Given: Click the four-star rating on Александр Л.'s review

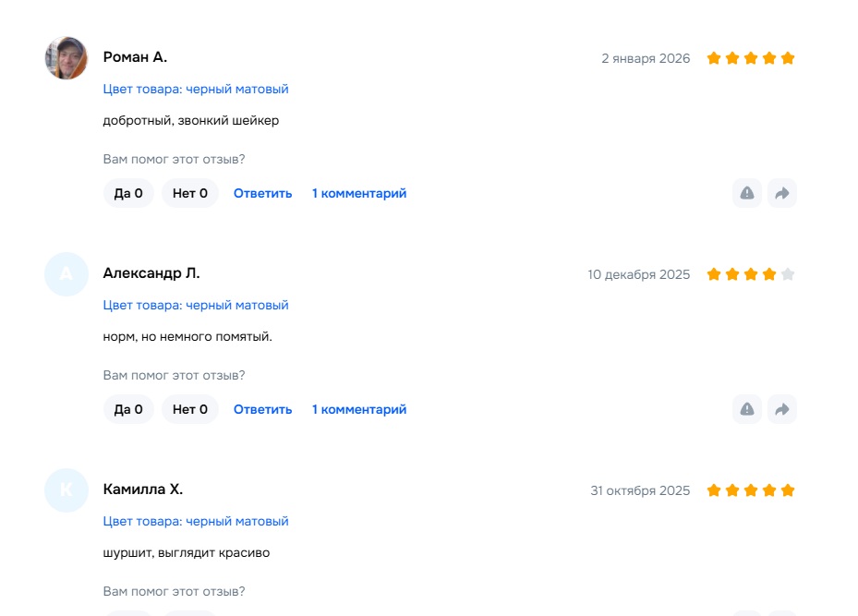Looking at the screenshot, I should coord(750,274).
